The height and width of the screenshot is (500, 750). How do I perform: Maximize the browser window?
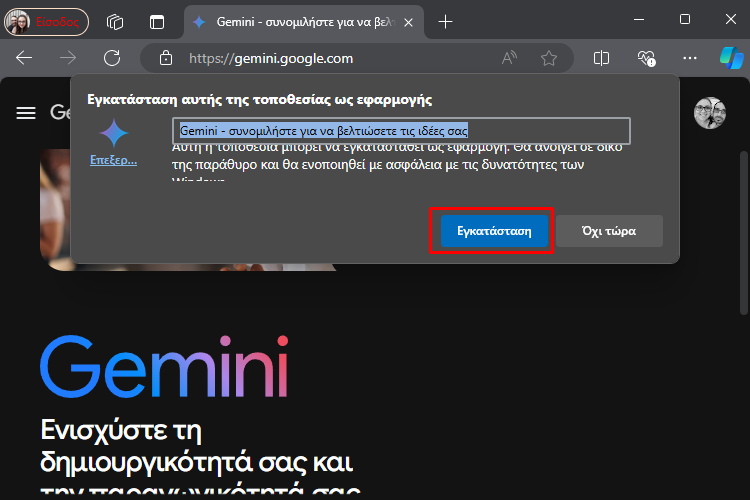point(685,20)
